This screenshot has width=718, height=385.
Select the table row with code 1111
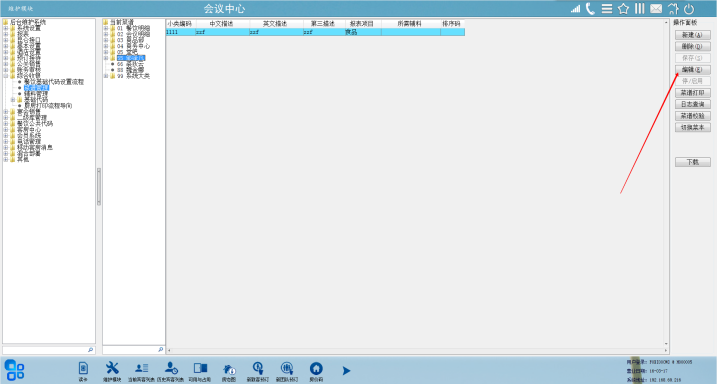(315, 32)
